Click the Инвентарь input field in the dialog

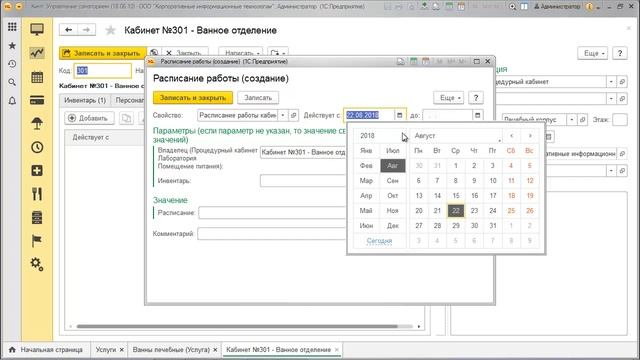point(303,181)
